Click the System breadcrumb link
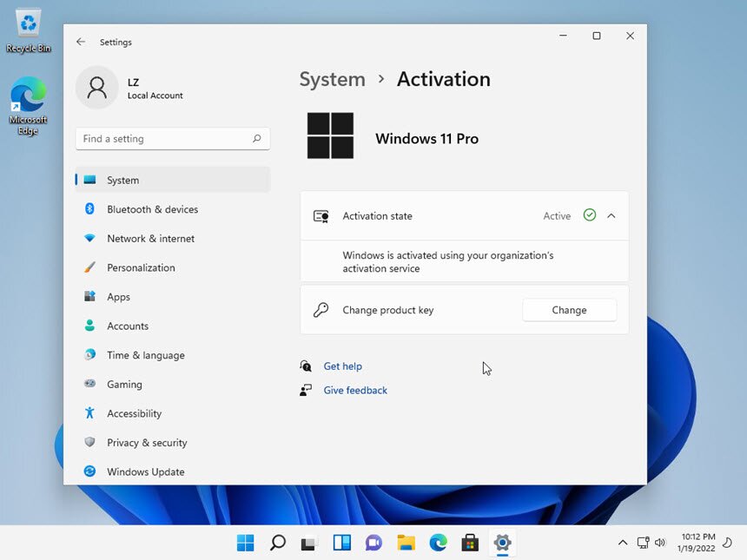Screen dimensions: 747x560 332,80
